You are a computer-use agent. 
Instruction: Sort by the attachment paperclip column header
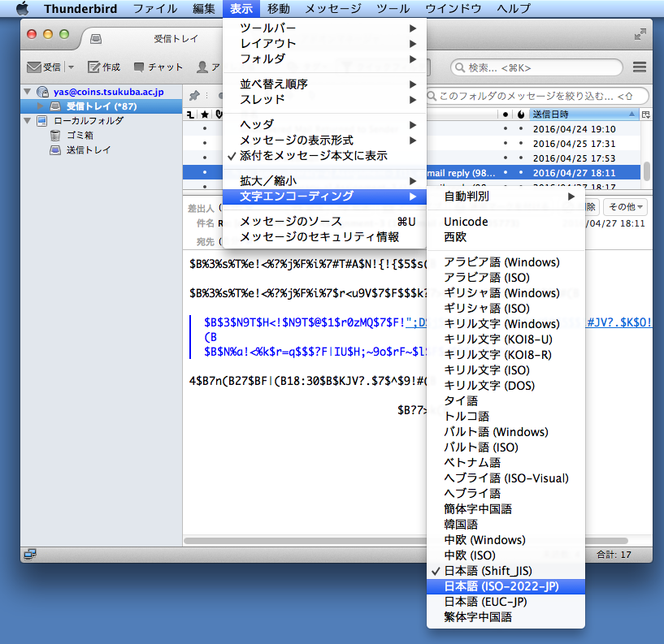tap(219, 115)
